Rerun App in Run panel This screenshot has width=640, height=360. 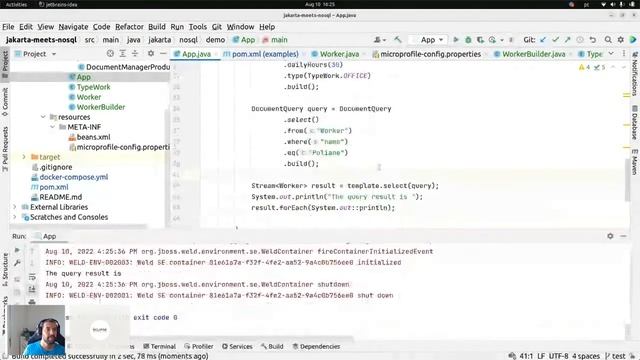(x=17, y=250)
